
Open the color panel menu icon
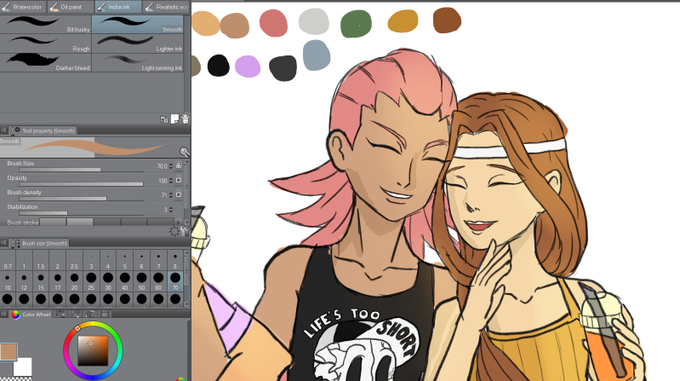pyautogui.click(x=4, y=314)
